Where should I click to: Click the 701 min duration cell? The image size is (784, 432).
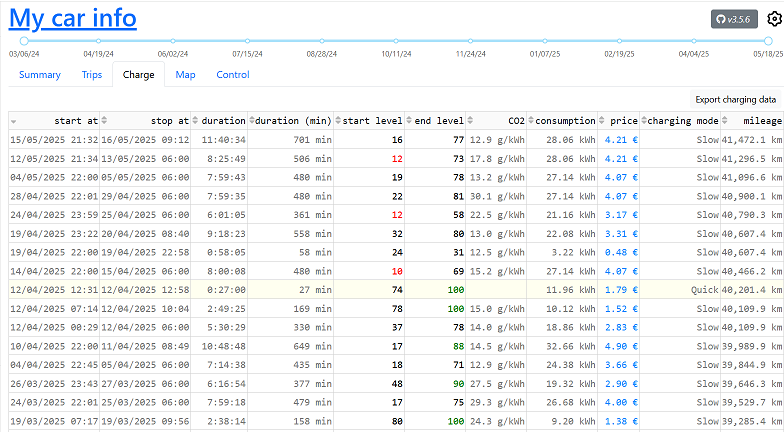pos(290,140)
